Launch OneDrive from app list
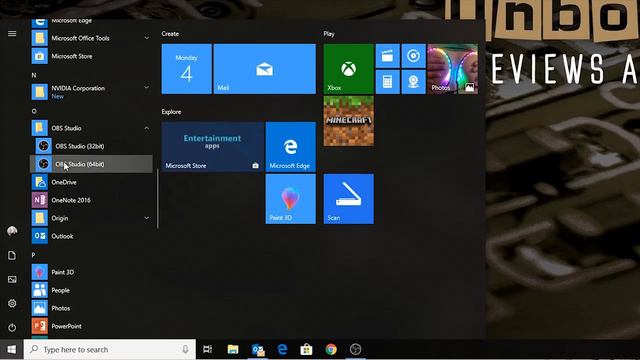 coord(91,182)
